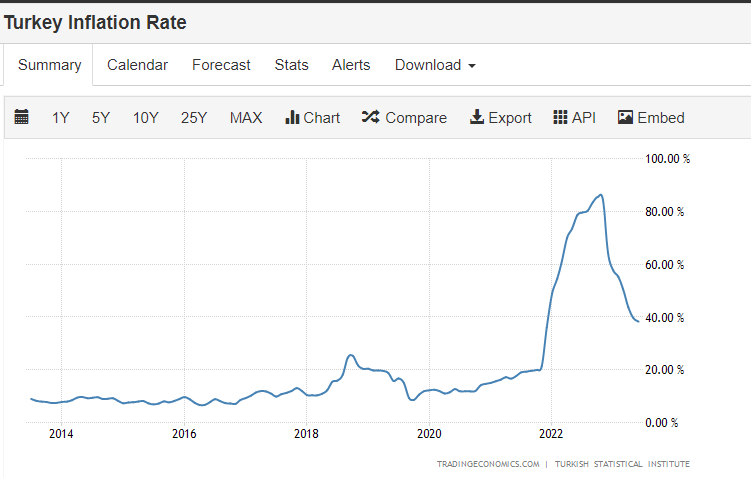Click the bar chart icon beside Chart

click(293, 117)
